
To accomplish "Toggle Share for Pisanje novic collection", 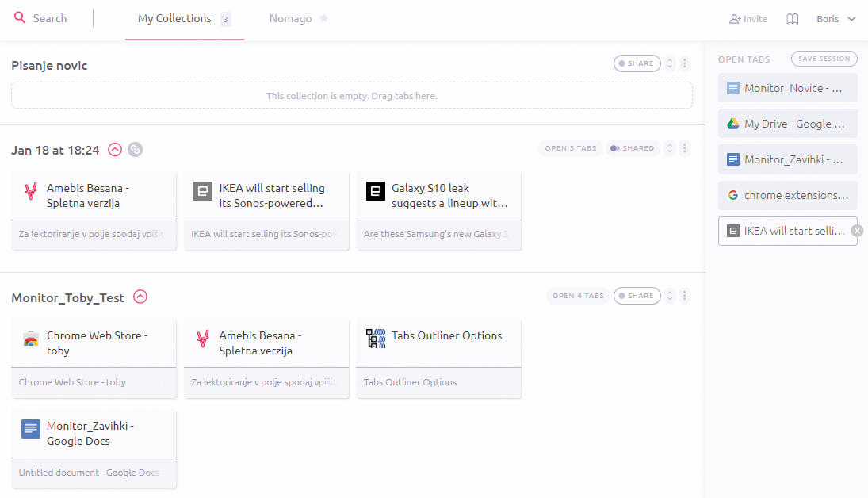I will click(x=637, y=63).
